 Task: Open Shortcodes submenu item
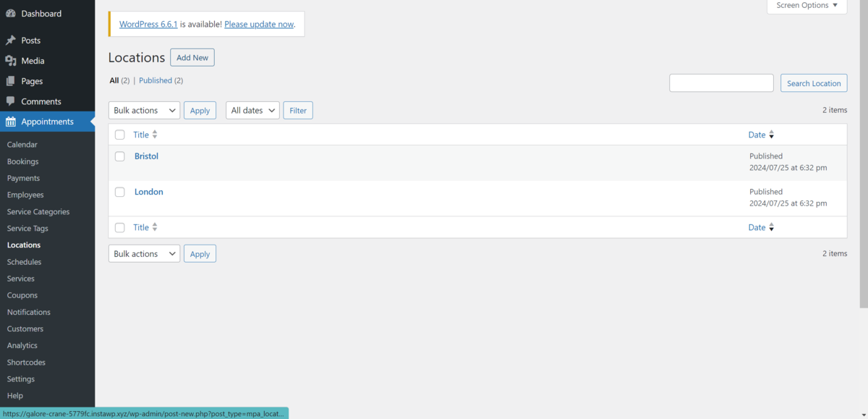click(x=26, y=363)
